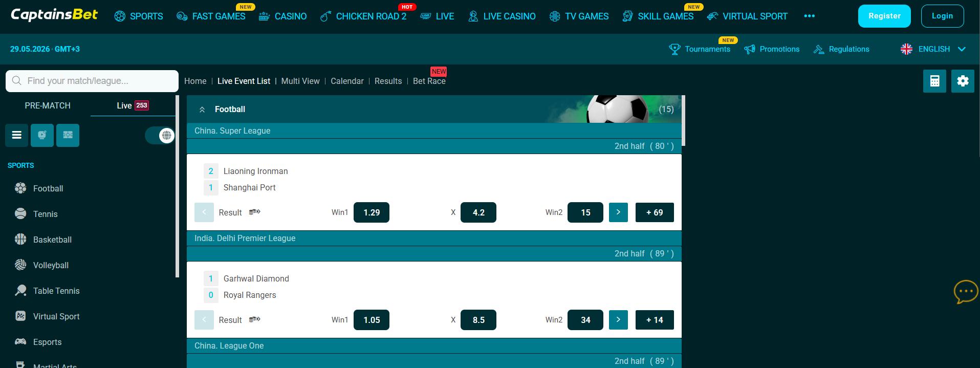980x368 pixels.
Task: Click the events list scrollbar
Action: pyautogui.click(x=683, y=120)
